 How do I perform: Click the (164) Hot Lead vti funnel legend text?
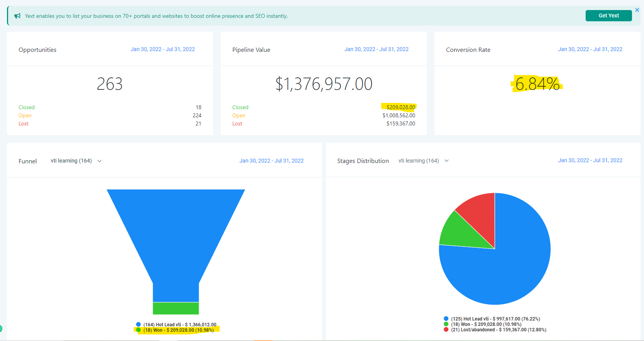(180, 325)
